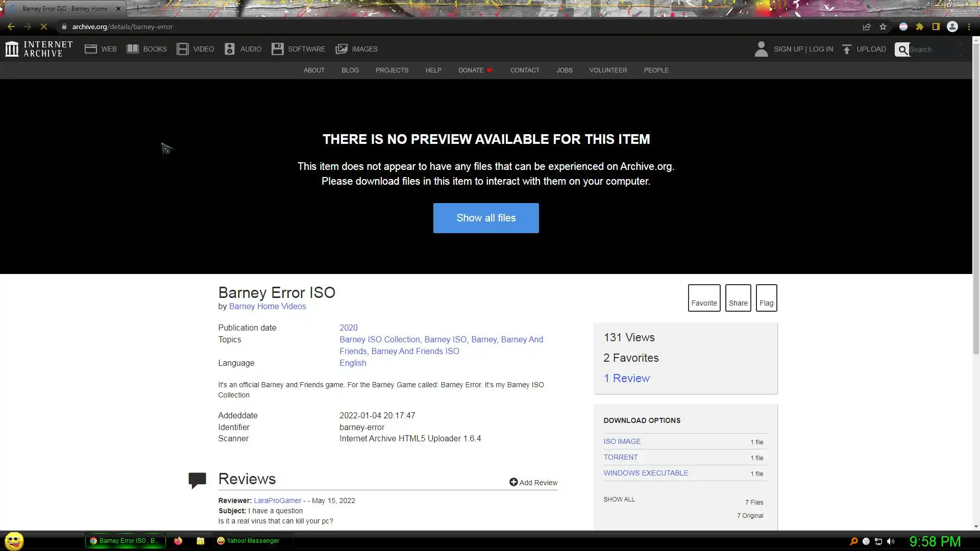Expand ISO IMAGE download option
The image size is (980, 551).
[622, 442]
